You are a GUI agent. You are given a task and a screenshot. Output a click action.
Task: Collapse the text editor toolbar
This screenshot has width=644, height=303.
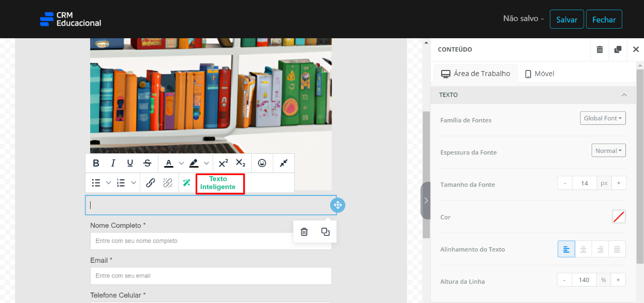pos(284,163)
